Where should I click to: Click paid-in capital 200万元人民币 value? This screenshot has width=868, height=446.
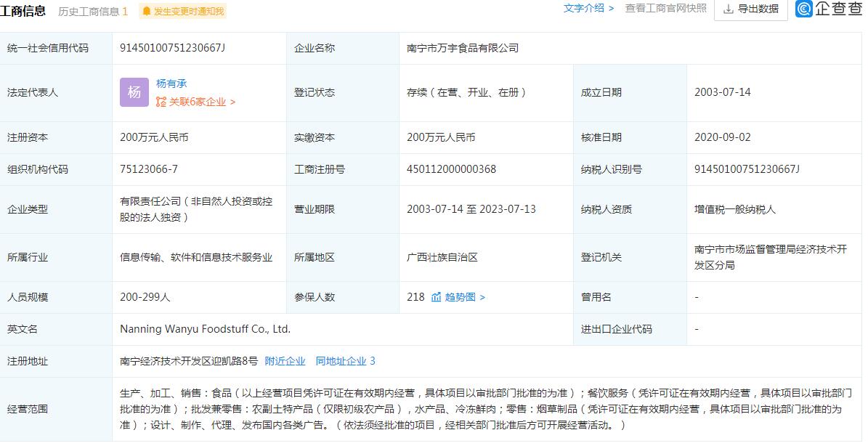point(441,137)
